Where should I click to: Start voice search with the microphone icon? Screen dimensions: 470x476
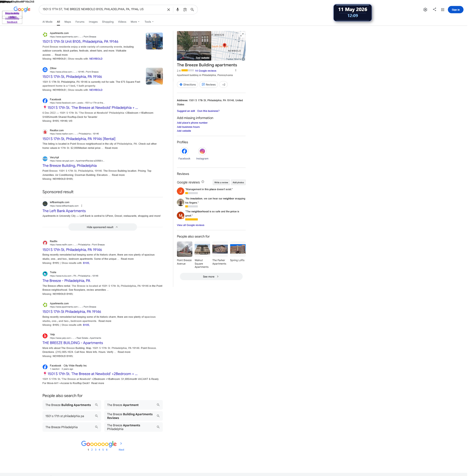(x=178, y=10)
